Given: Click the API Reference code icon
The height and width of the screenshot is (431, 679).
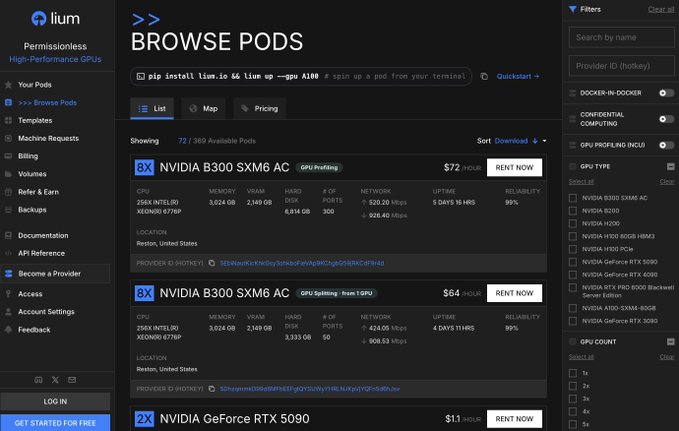Looking at the screenshot, I should [x=8, y=253].
